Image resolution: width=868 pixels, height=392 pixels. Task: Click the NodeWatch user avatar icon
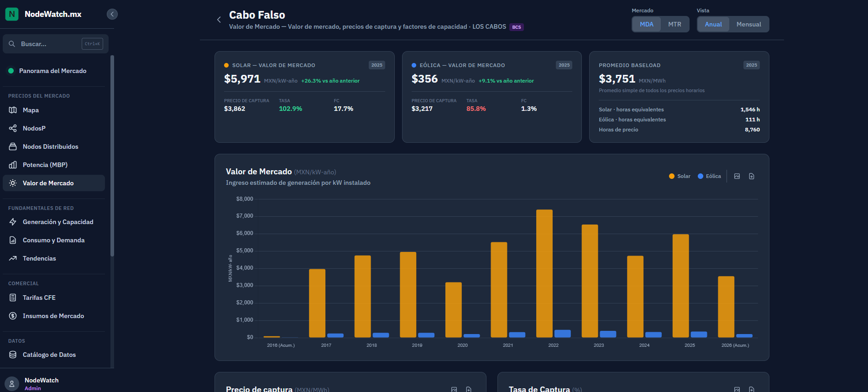(12, 384)
